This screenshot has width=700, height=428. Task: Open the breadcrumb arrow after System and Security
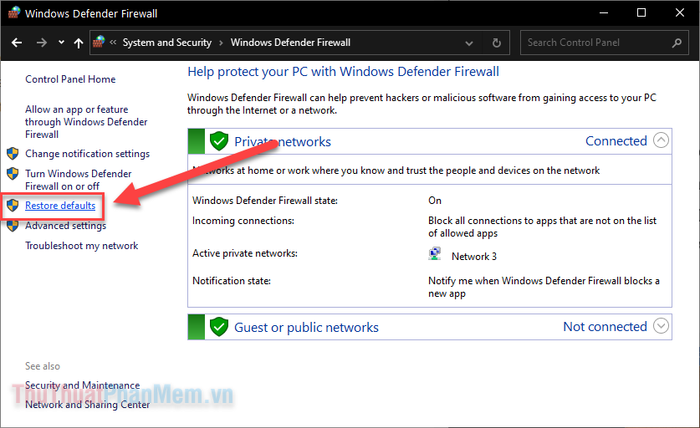point(221,43)
